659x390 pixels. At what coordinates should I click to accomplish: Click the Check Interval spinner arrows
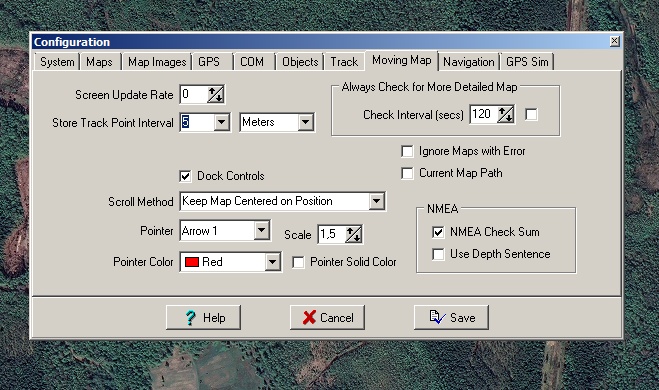tap(505, 114)
